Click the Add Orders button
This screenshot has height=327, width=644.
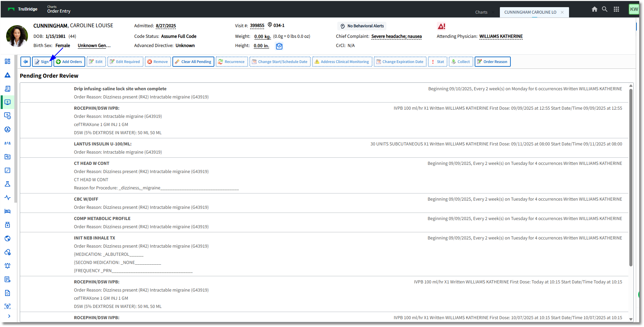(69, 62)
